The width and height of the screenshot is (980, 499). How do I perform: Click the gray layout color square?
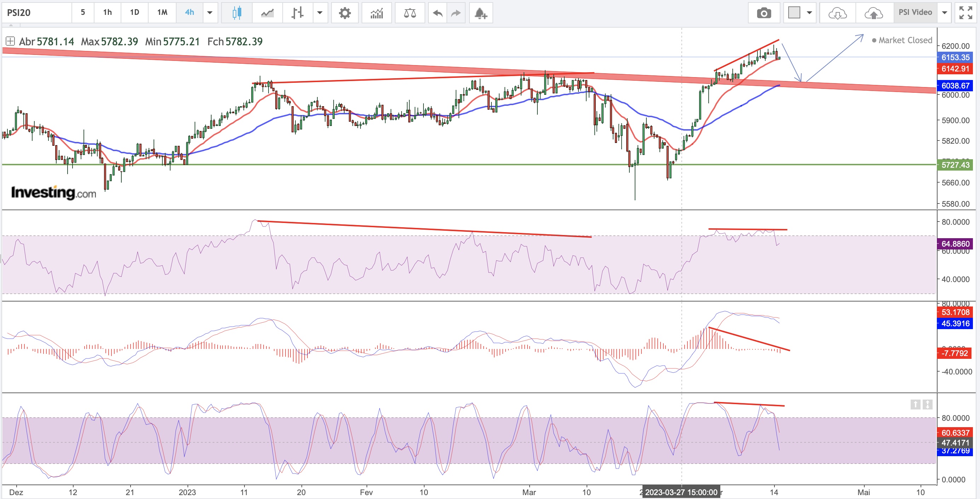point(794,12)
